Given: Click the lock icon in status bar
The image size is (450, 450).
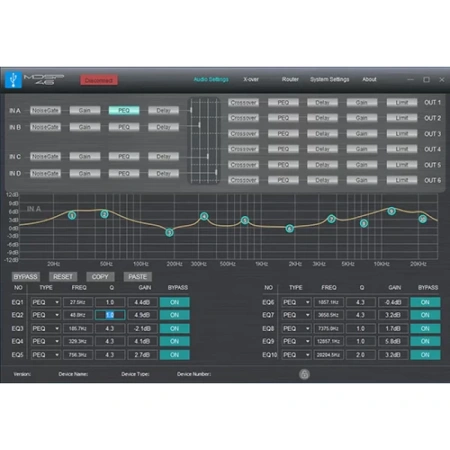Looking at the screenshot, I should point(304,374).
